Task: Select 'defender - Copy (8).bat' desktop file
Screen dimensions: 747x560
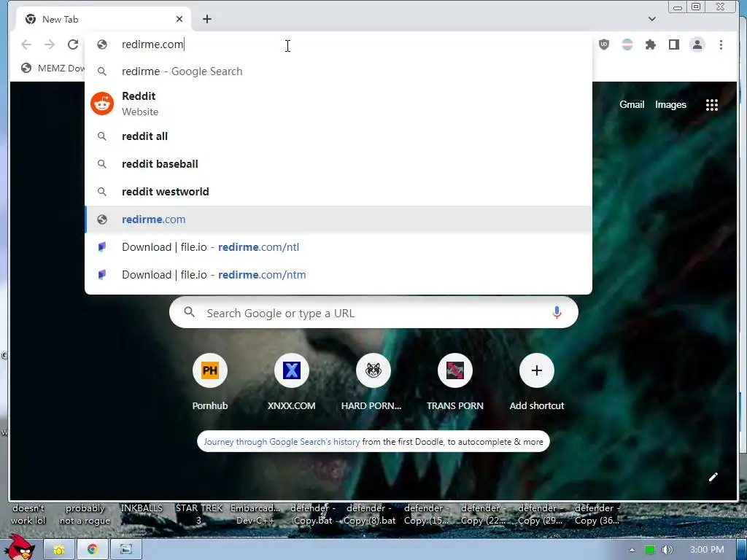Action: click(x=369, y=514)
